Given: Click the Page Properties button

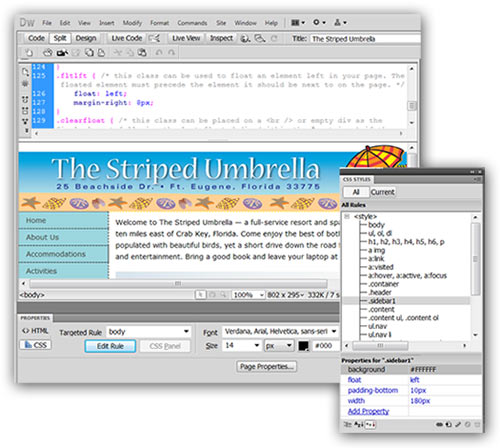Looking at the screenshot, I should 267,367.
